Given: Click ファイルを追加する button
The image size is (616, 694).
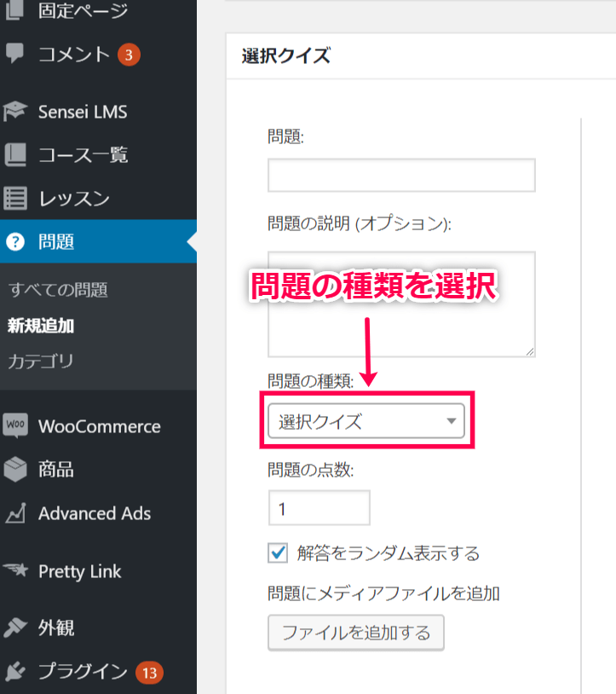Looking at the screenshot, I should coord(356,633).
